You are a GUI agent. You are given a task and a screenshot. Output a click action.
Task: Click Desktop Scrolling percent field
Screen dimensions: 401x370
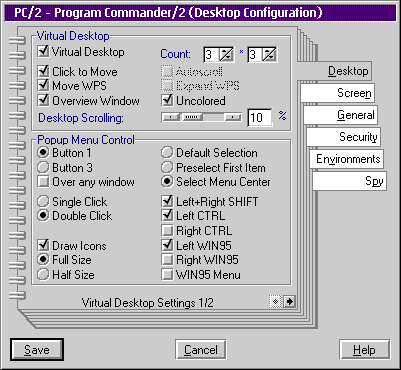259,118
